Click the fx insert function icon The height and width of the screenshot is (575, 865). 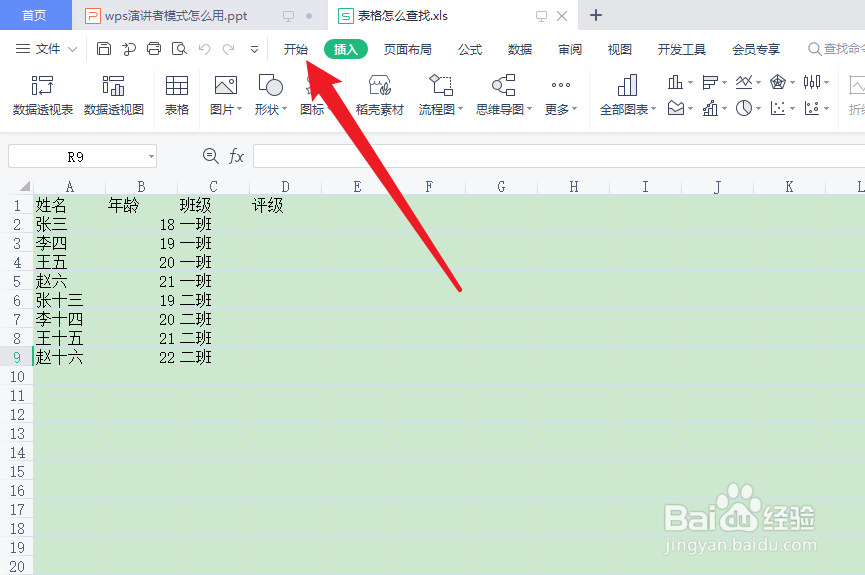click(236, 156)
